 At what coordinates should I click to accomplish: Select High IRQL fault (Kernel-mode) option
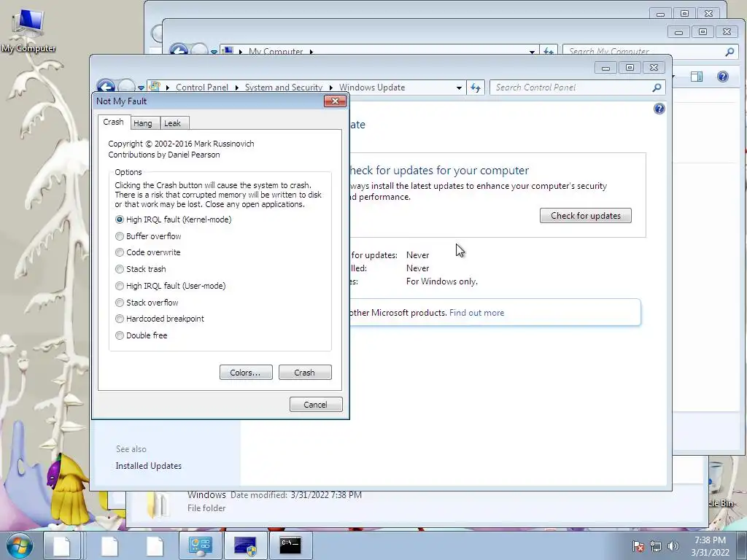point(174,219)
